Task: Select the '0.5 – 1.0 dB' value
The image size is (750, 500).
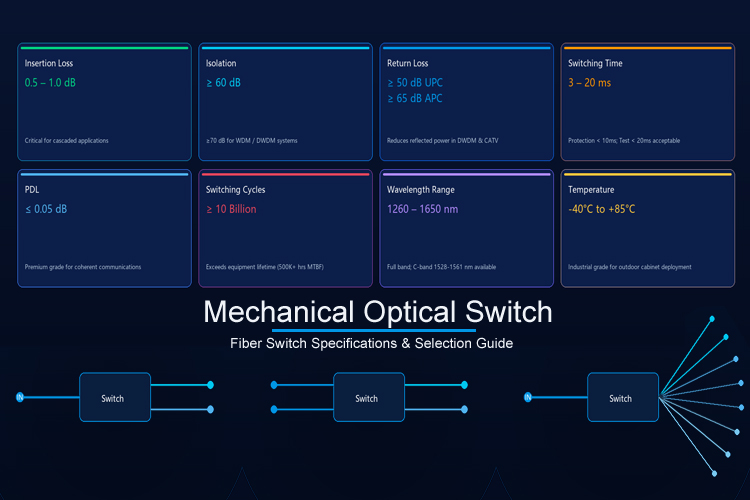Action: pyautogui.click(x=50, y=83)
